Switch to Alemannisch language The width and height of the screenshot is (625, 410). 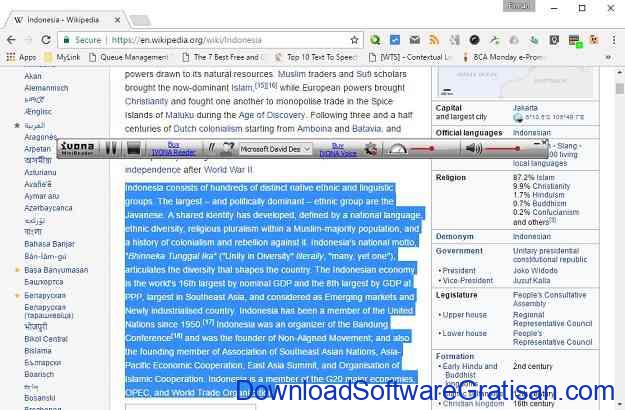[46, 88]
